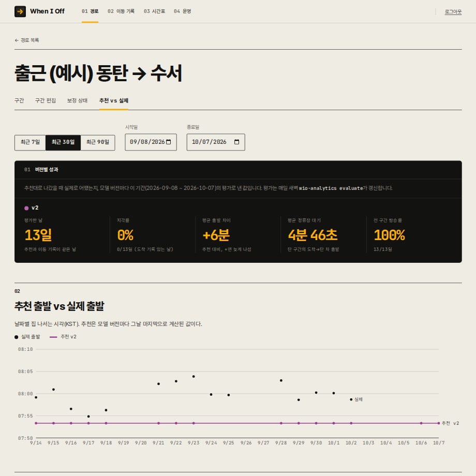
Task: Open the calendar picker for end date
Action: click(237, 142)
